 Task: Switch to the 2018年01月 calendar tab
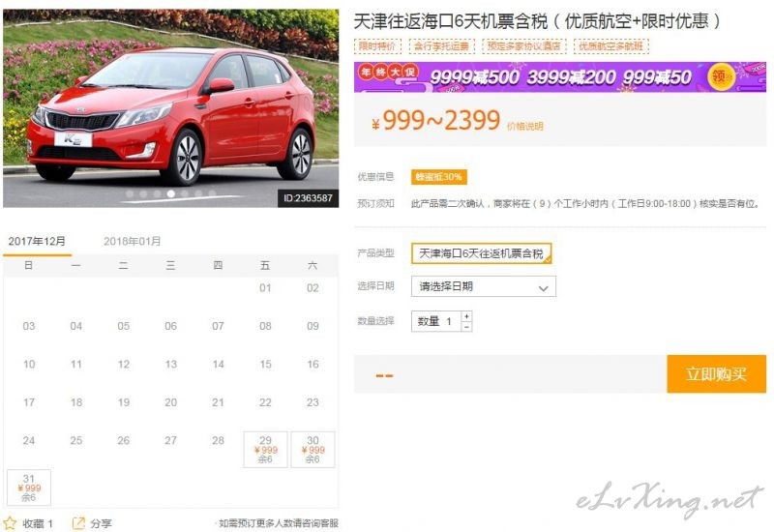[132, 241]
